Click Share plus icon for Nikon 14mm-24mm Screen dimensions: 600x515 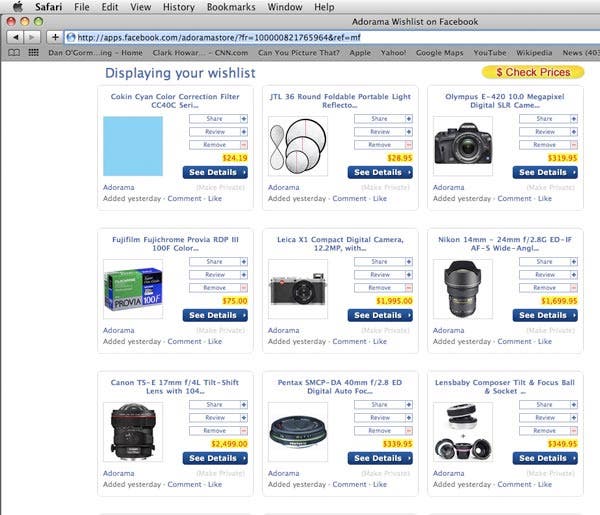click(x=574, y=262)
